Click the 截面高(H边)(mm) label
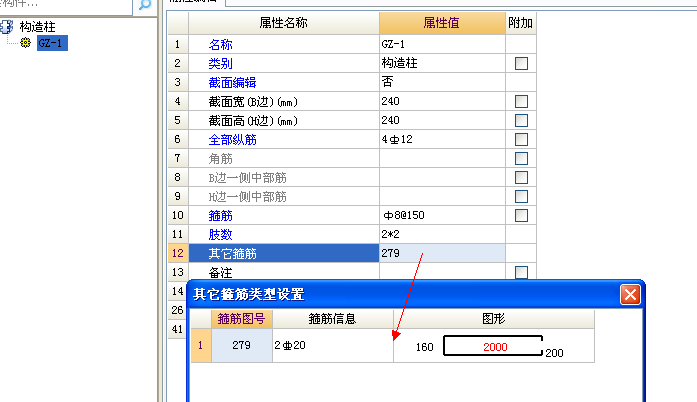The image size is (697, 402). (253, 121)
